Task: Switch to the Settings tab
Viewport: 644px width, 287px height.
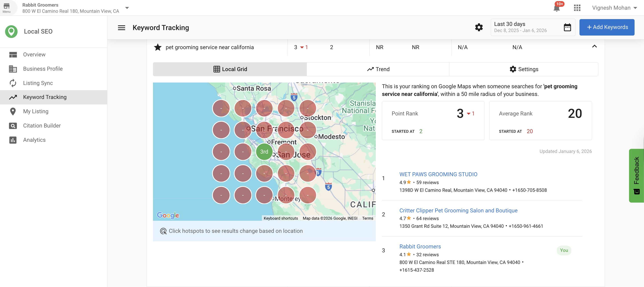Action: 524,69
